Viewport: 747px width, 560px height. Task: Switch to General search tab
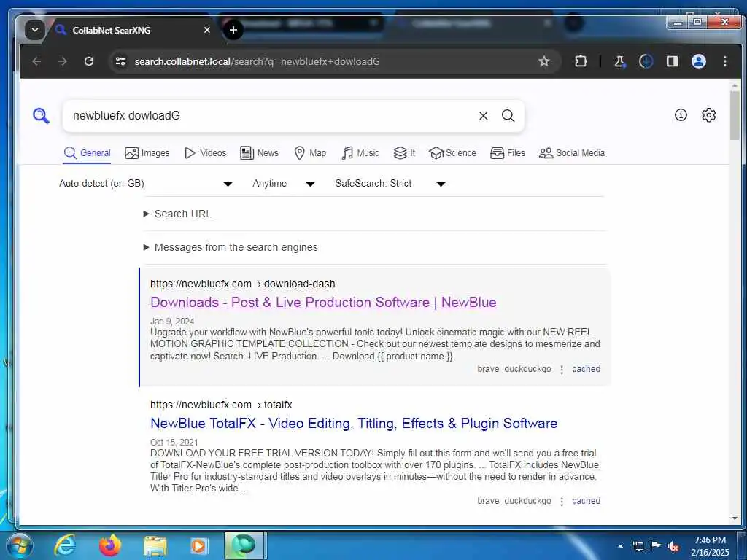pos(88,153)
